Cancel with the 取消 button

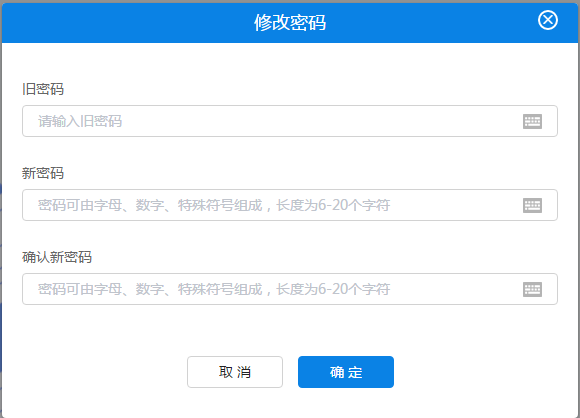point(235,372)
